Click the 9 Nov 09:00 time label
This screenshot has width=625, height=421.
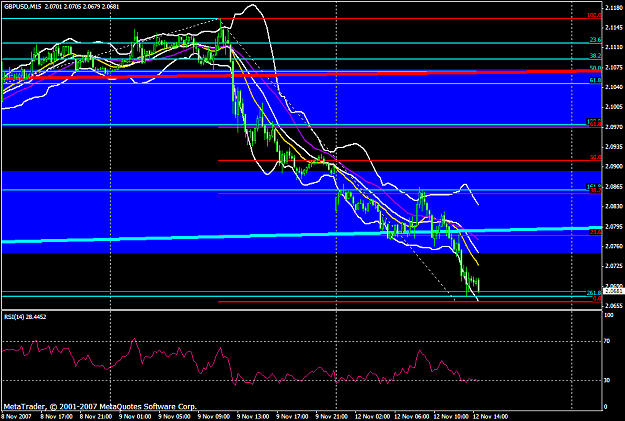(x=213, y=417)
